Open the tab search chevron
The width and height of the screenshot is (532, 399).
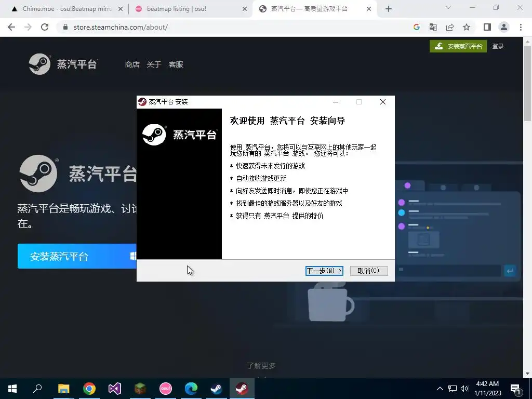coord(448,7)
